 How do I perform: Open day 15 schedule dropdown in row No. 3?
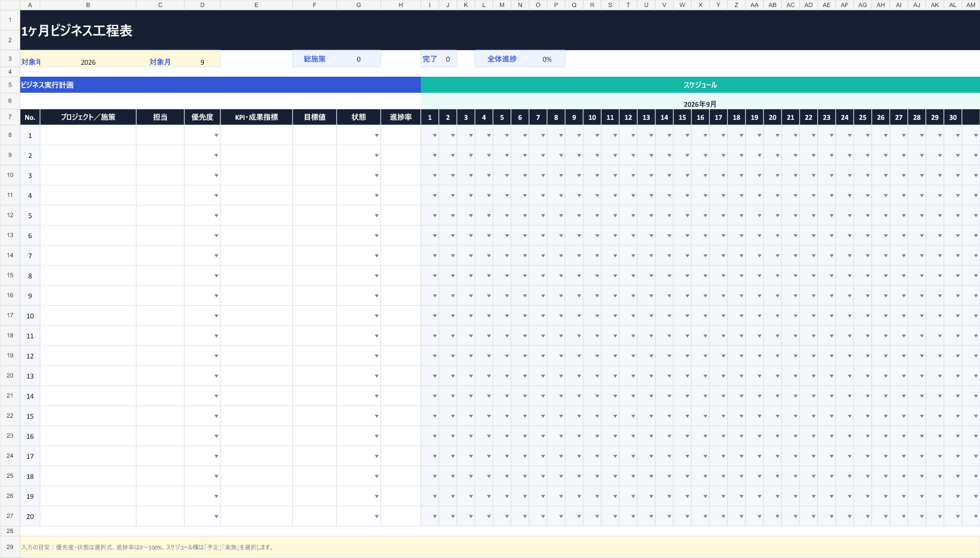(x=687, y=175)
